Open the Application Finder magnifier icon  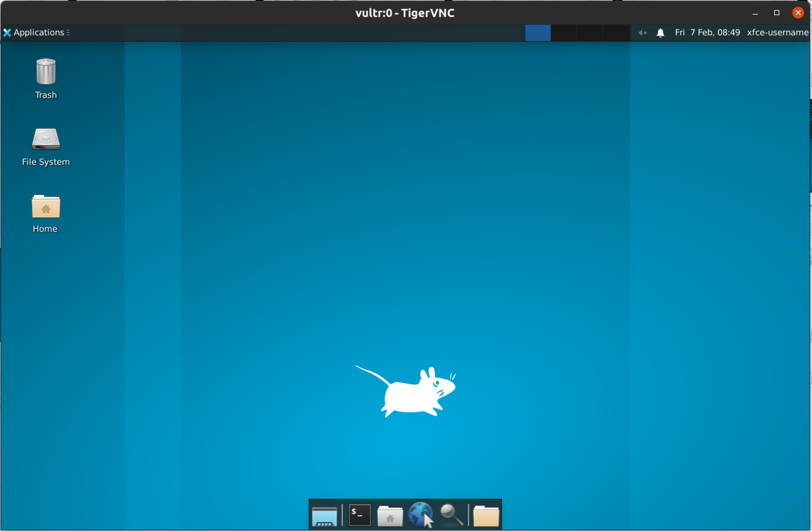pos(451,515)
